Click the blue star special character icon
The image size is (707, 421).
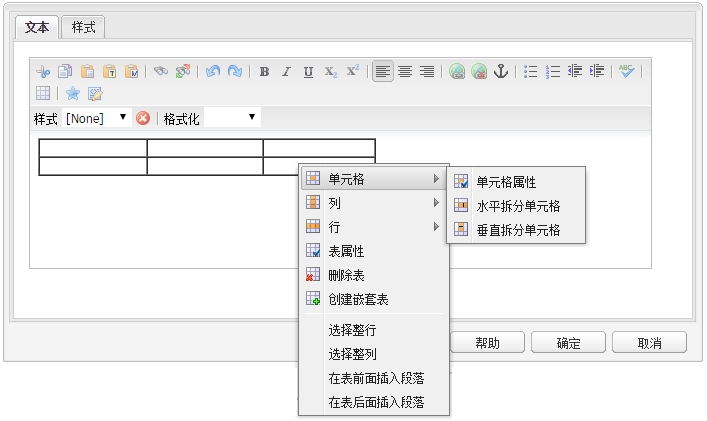73,93
